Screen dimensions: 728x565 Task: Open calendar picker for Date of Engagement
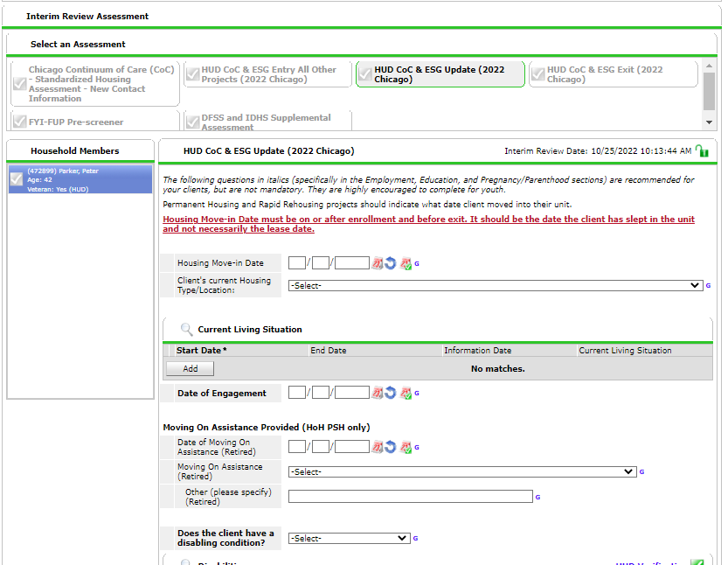[x=378, y=394]
